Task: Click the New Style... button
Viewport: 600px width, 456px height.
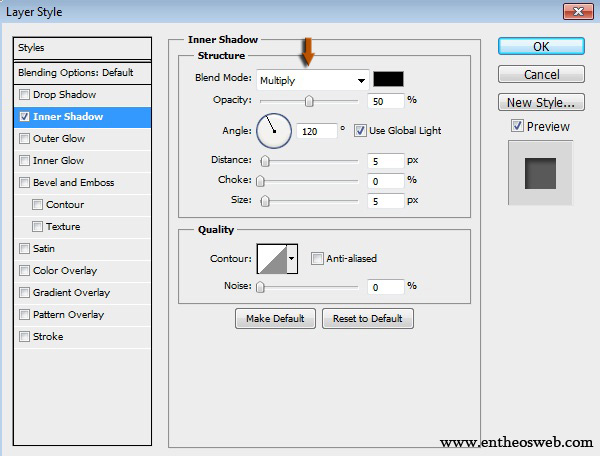Action: click(541, 102)
